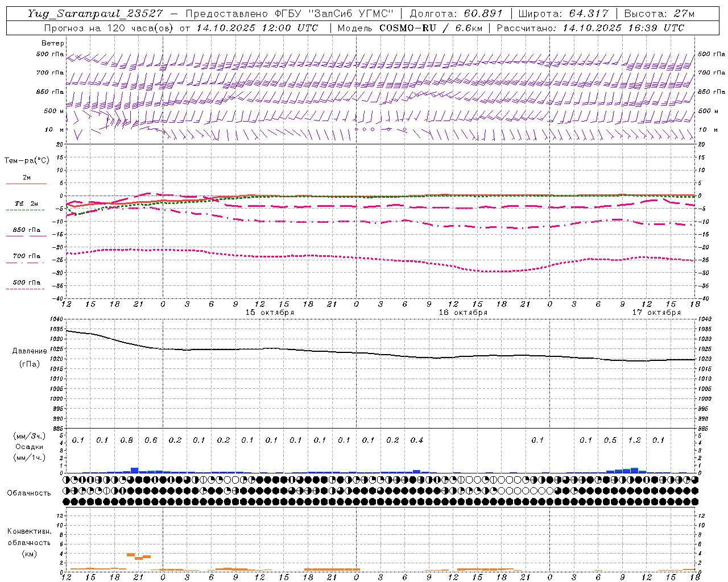
Task: Click the dash-dot line sample under the 700 гПа legend
Action: [26, 263]
